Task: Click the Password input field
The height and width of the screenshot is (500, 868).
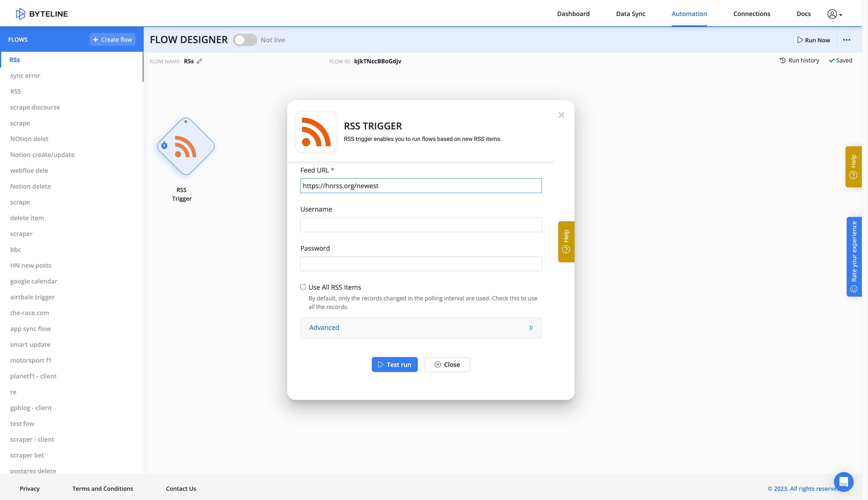Action: pos(421,264)
